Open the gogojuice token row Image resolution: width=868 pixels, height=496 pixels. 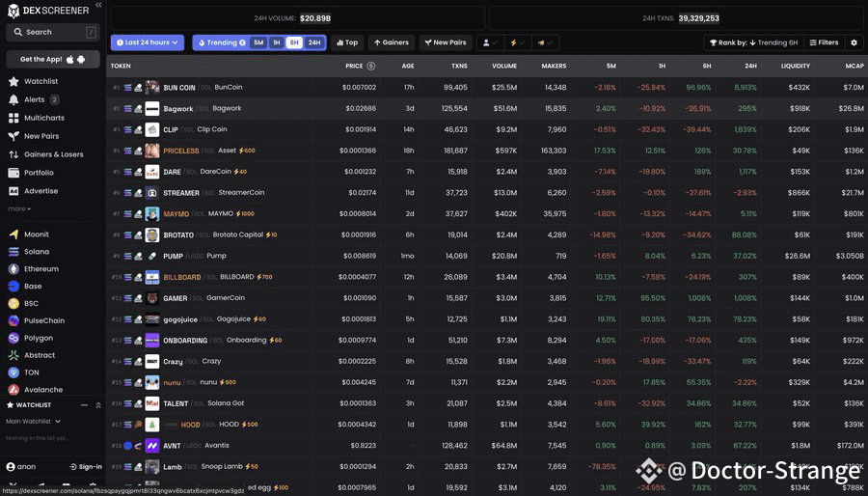487,319
